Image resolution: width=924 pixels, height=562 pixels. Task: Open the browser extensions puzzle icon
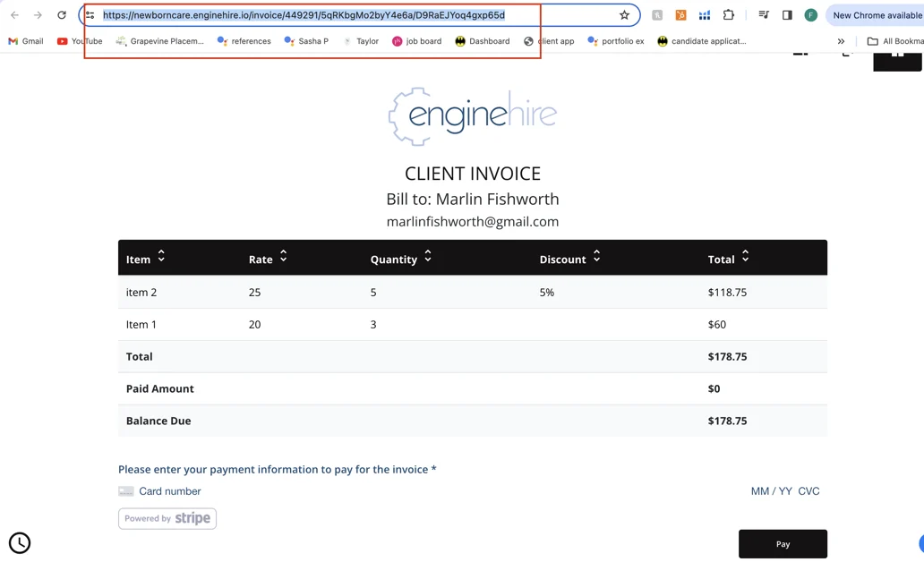[729, 15]
